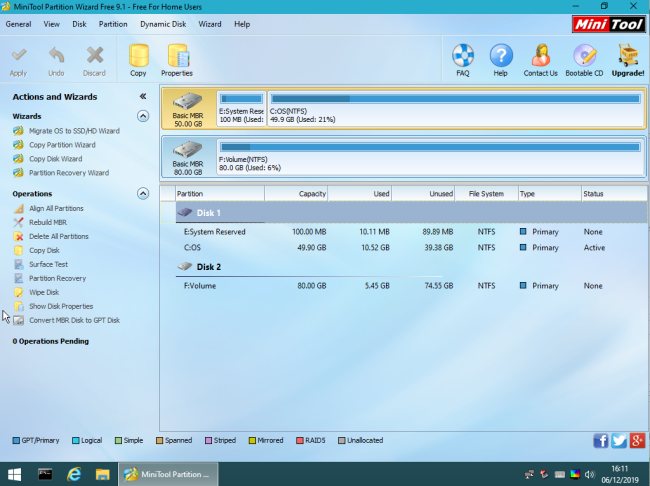
Task: Open the Wizard menu
Action: [x=210, y=24]
